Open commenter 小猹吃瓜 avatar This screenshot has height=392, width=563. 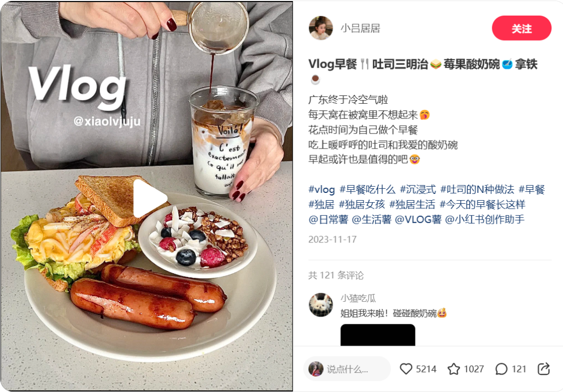pos(321,305)
